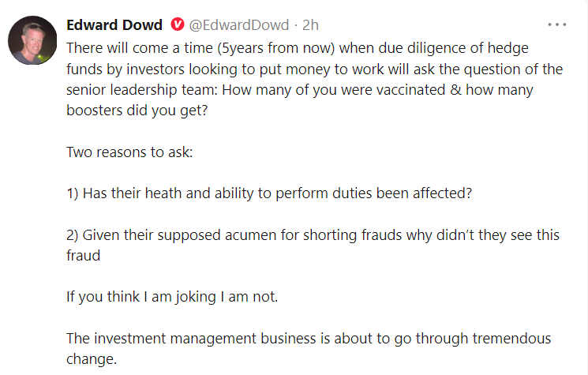The width and height of the screenshot is (588, 375).
Task: Click the sentence "If you think I am joking"
Action: tap(170, 297)
